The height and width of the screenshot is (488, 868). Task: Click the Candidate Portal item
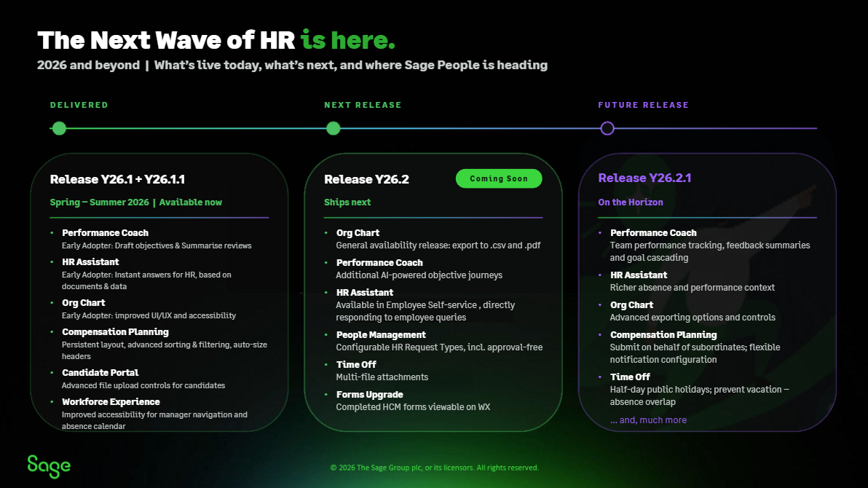[x=100, y=373]
